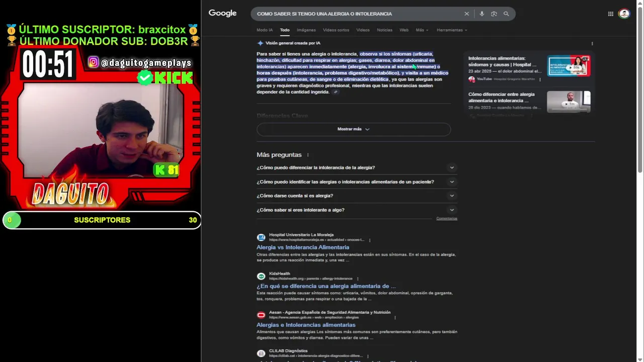The width and height of the screenshot is (644, 362).
Task: Open the Google account avatar
Action: pos(624,14)
